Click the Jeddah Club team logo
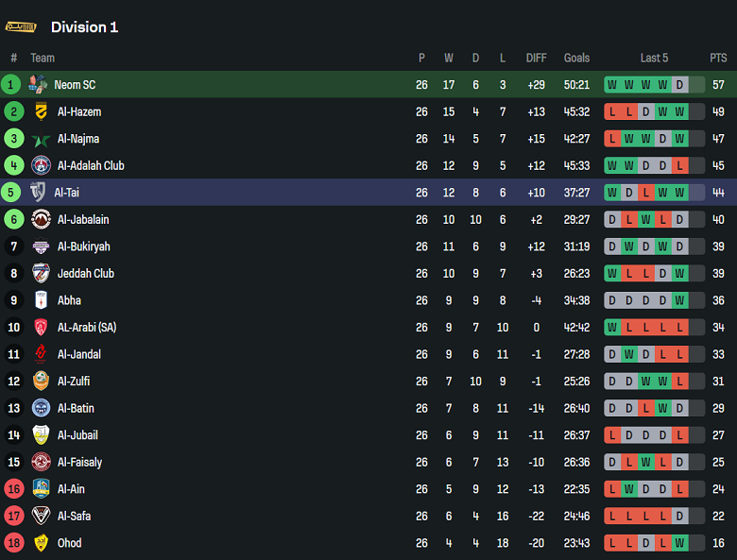This screenshot has height=560, width=737. 41,274
